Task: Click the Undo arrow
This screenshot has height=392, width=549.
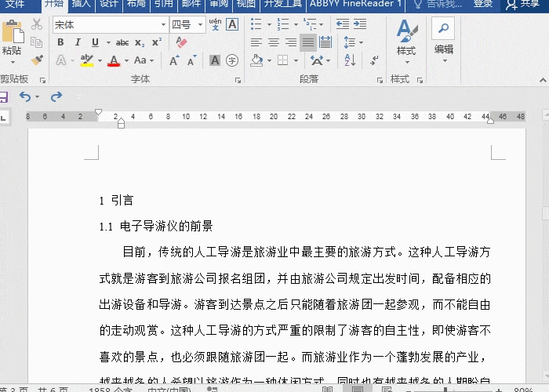Action: click(x=25, y=96)
